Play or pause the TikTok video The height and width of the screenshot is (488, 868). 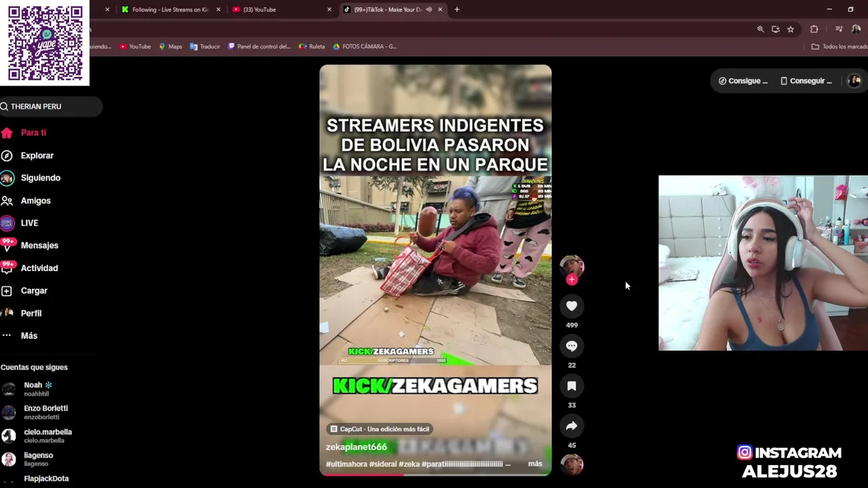(435, 270)
